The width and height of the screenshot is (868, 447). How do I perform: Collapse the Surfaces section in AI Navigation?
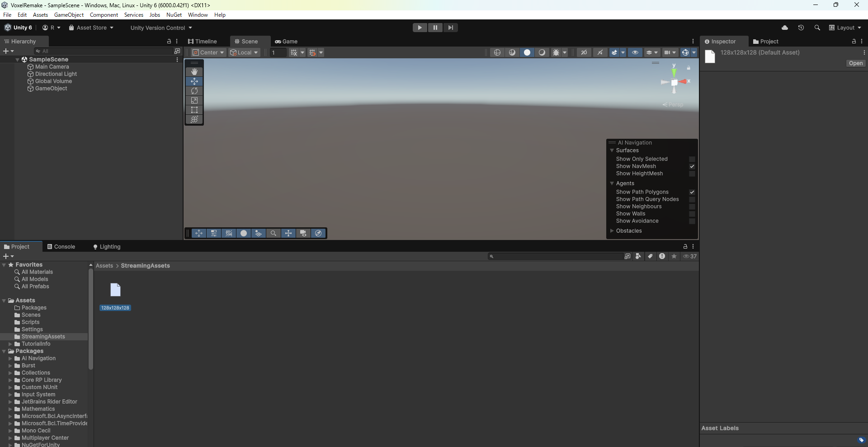tap(613, 151)
